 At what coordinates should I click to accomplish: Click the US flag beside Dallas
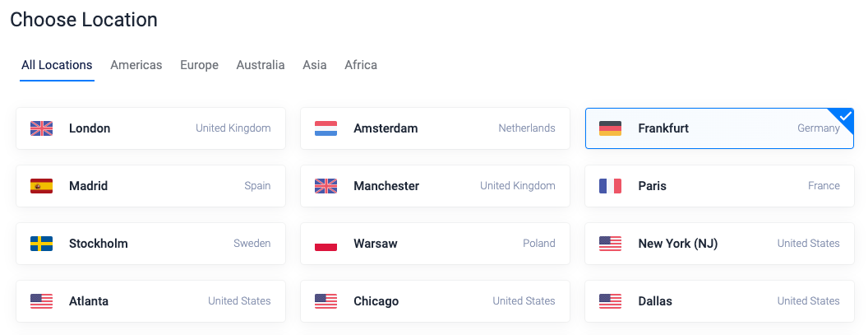(x=610, y=301)
